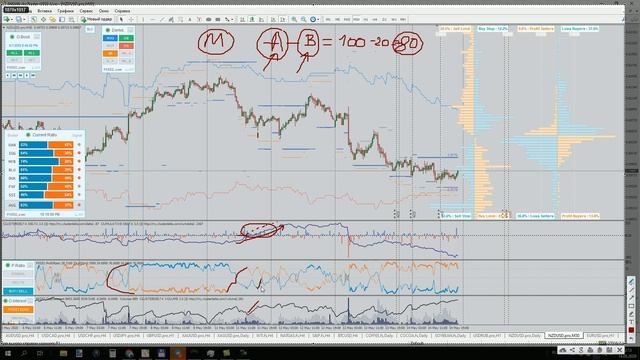Switch chart to Candlesticks icon
Image resolution: width=640 pixels, height=360 pixels.
click(x=251, y=19)
